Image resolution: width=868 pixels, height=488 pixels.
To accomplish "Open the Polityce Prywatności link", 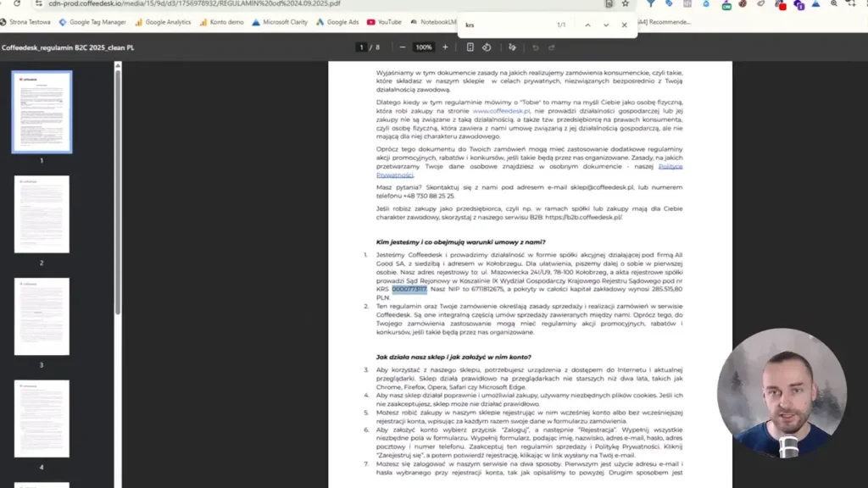I will point(670,167).
